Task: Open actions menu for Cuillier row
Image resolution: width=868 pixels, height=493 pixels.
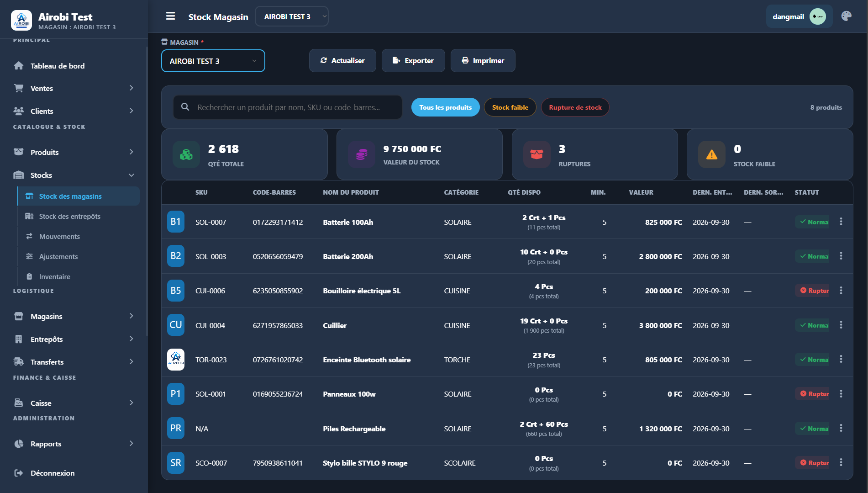Action: point(841,325)
